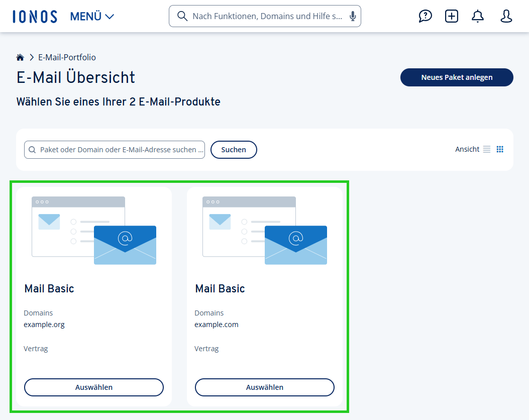The width and height of the screenshot is (529, 420).
Task: Open notifications via the bell icon
Action: (477, 16)
